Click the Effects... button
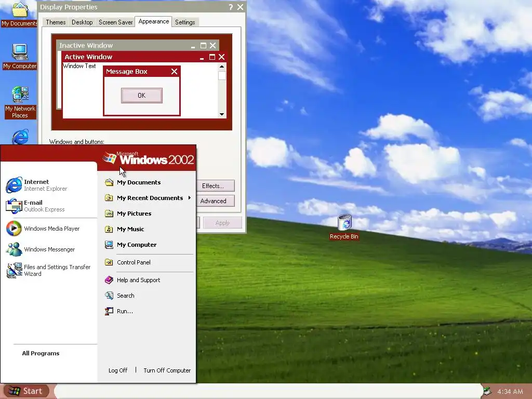532x399 pixels. (x=216, y=186)
